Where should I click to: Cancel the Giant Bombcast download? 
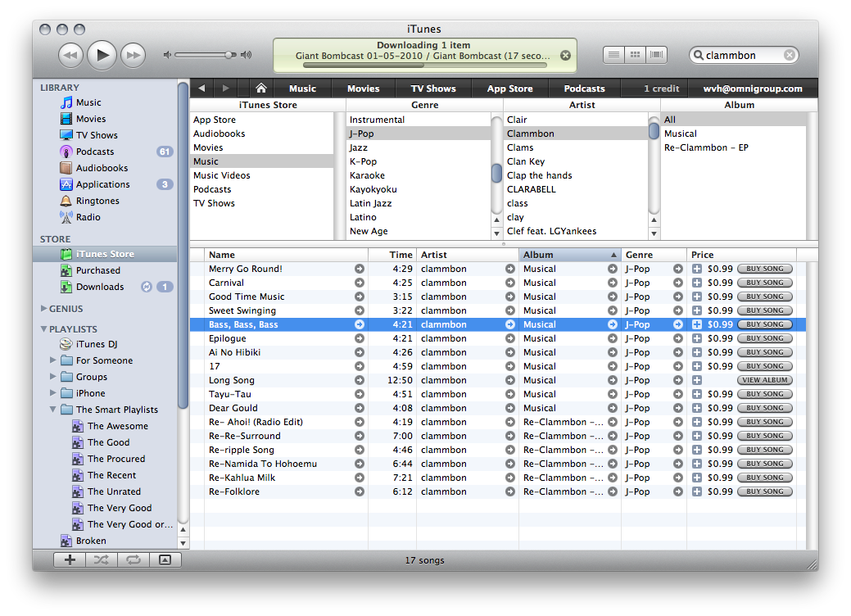click(565, 56)
